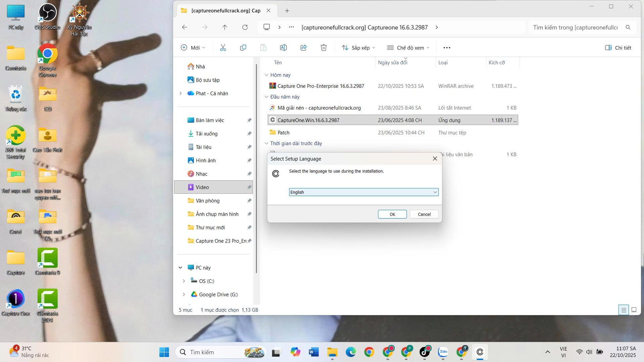Viewport: 644px width, 362px height.
Task: Open the setup language dropdown
Action: (435, 192)
